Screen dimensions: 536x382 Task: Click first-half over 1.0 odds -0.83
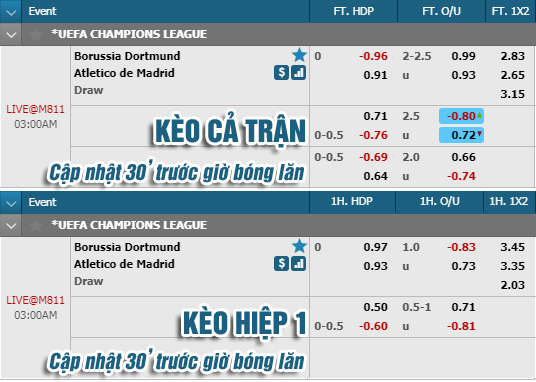(461, 247)
